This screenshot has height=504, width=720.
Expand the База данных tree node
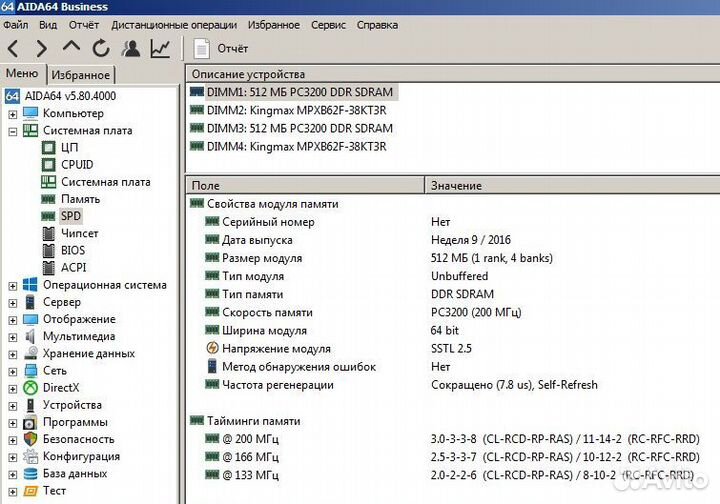(13, 475)
